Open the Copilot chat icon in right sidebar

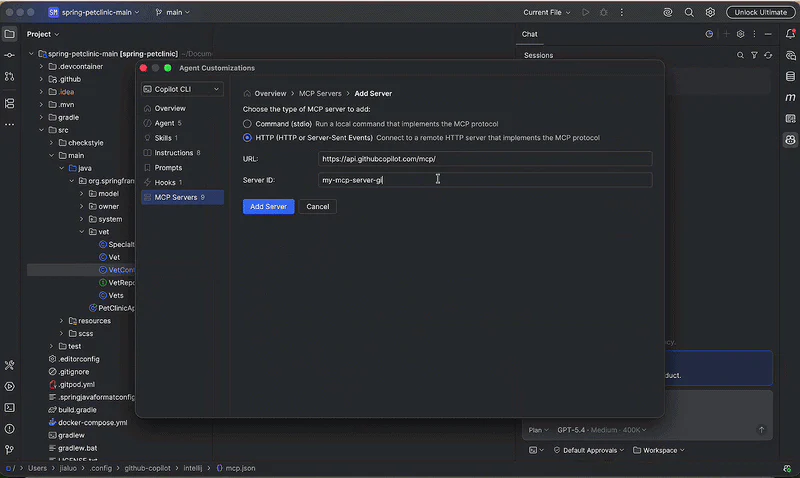coord(790,140)
